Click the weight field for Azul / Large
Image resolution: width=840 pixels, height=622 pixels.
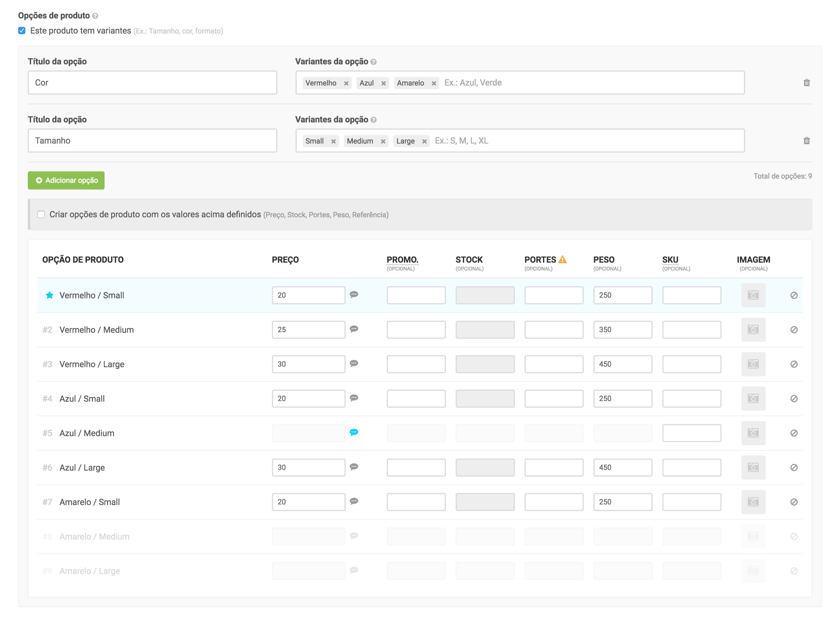[x=622, y=467]
